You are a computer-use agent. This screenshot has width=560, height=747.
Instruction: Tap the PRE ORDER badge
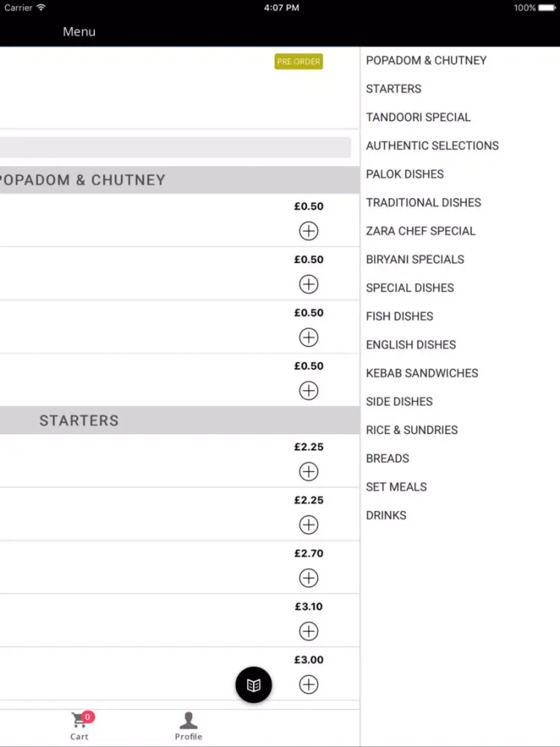(299, 61)
